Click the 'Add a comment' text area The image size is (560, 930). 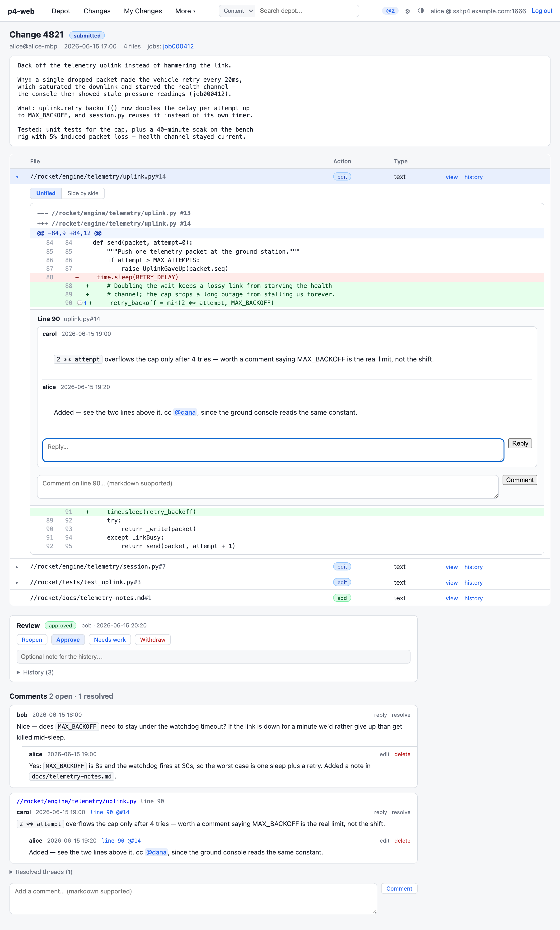[193, 899]
